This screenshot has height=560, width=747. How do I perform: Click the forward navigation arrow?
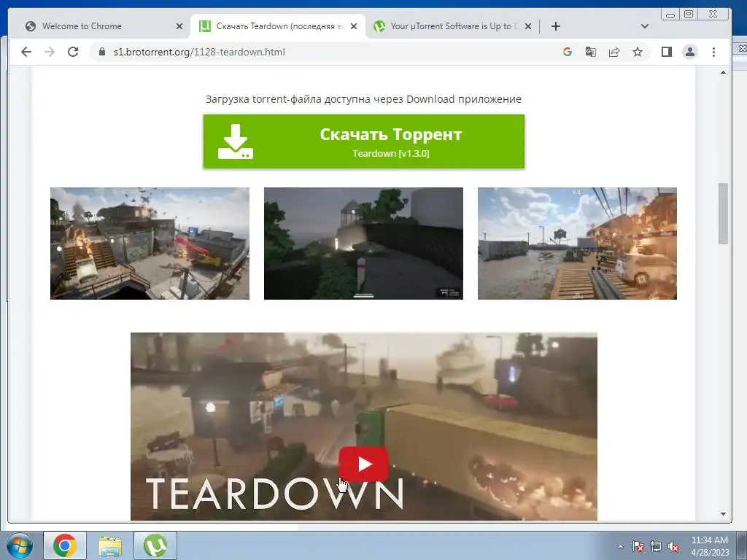pos(50,52)
